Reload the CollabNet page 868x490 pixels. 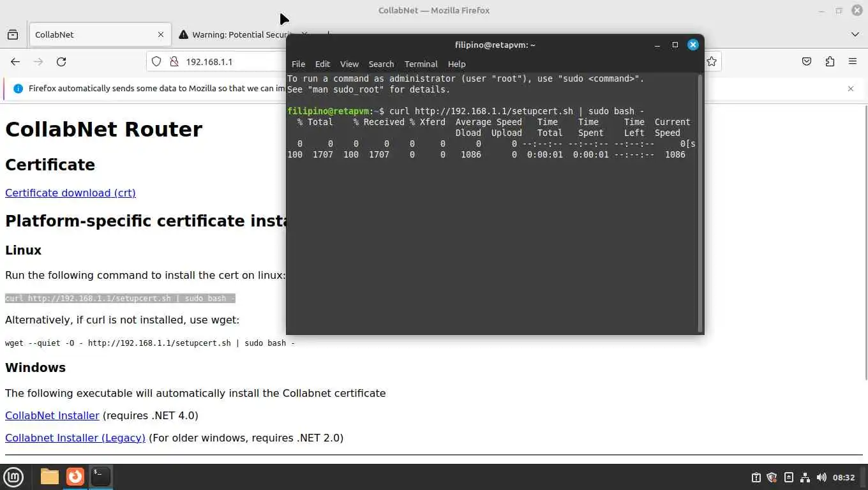[61, 62]
